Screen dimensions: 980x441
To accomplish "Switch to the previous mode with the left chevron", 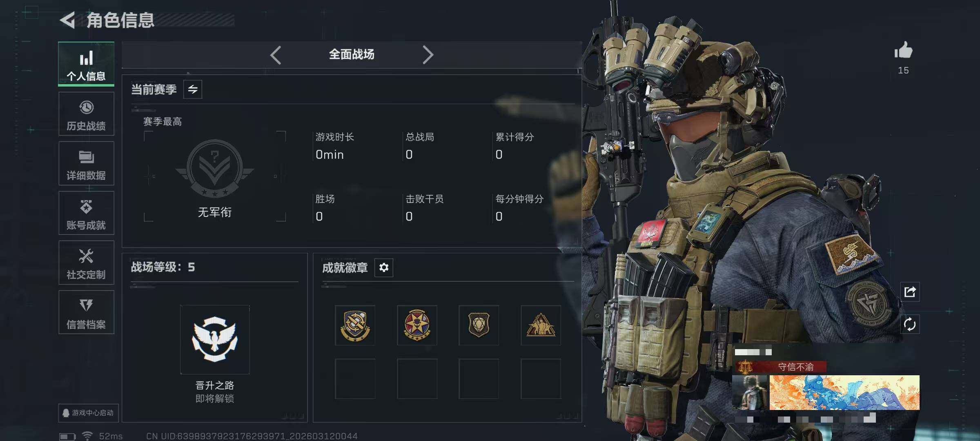I will coord(276,55).
